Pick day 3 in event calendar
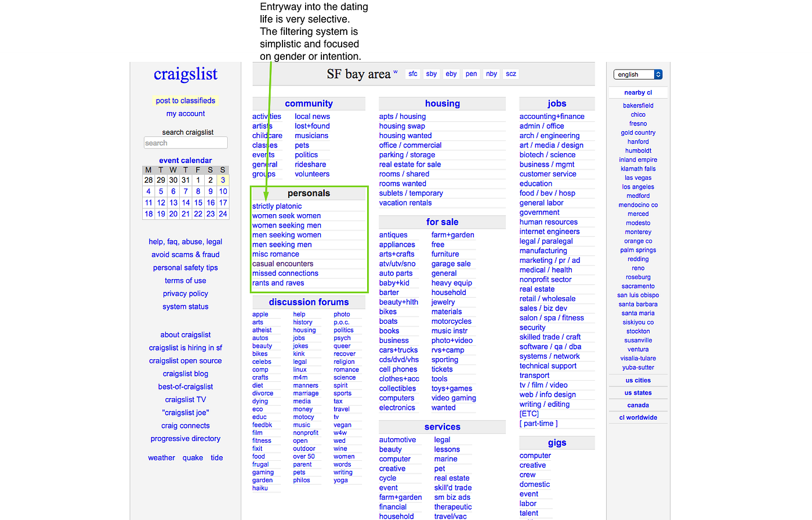Image resolution: width=812 pixels, height=520 pixels. tap(223, 180)
